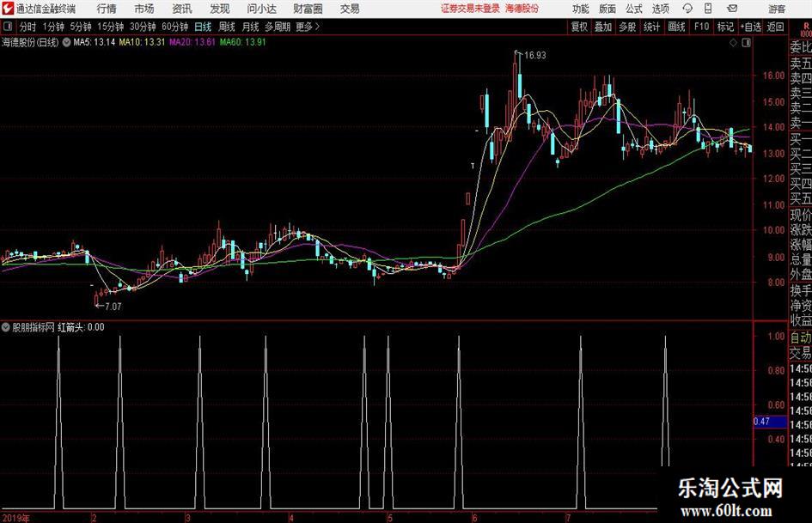Open the 行情 menu
Viewport: 812px width, 523px height.
pos(107,9)
